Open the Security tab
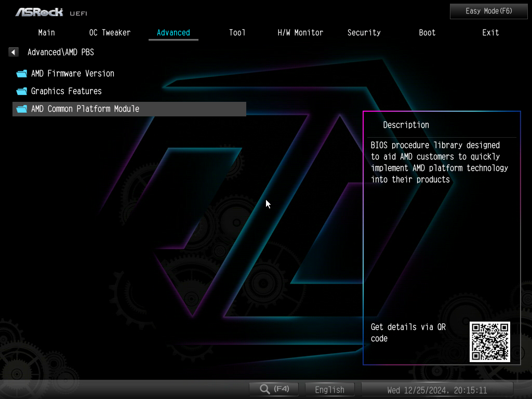532x399 pixels. click(364, 33)
